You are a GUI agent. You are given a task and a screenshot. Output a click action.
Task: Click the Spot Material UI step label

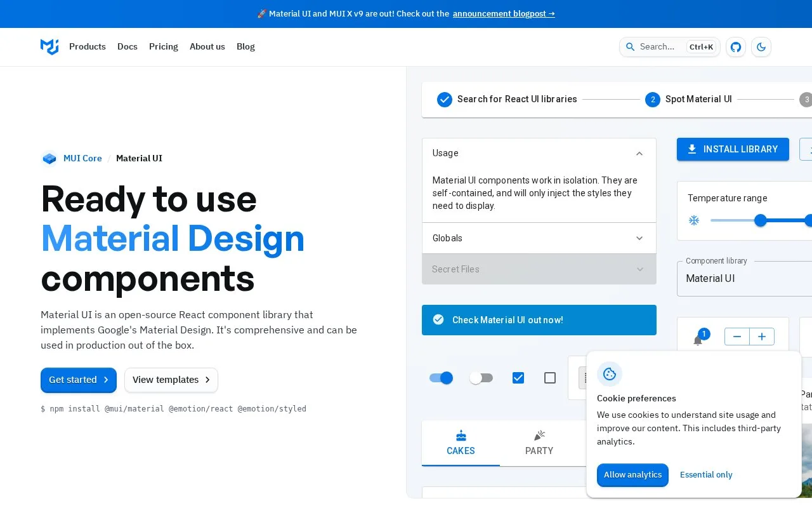[698, 100]
